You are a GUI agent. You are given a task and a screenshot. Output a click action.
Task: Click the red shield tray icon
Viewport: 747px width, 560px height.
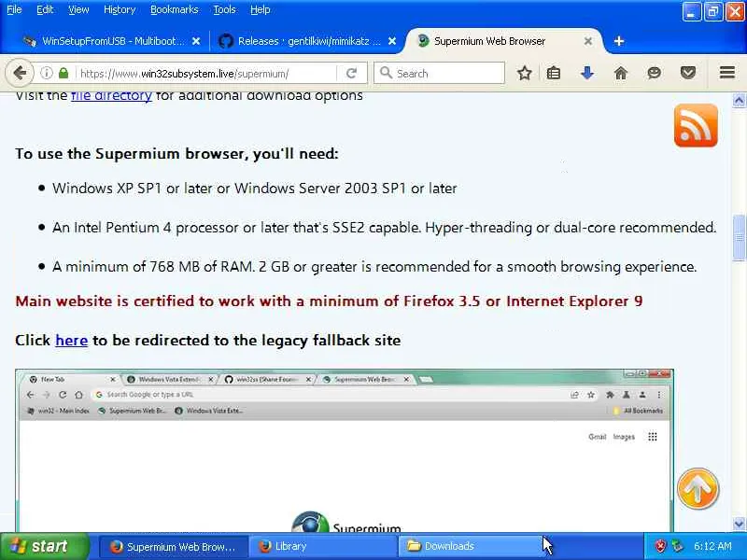(660, 546)
